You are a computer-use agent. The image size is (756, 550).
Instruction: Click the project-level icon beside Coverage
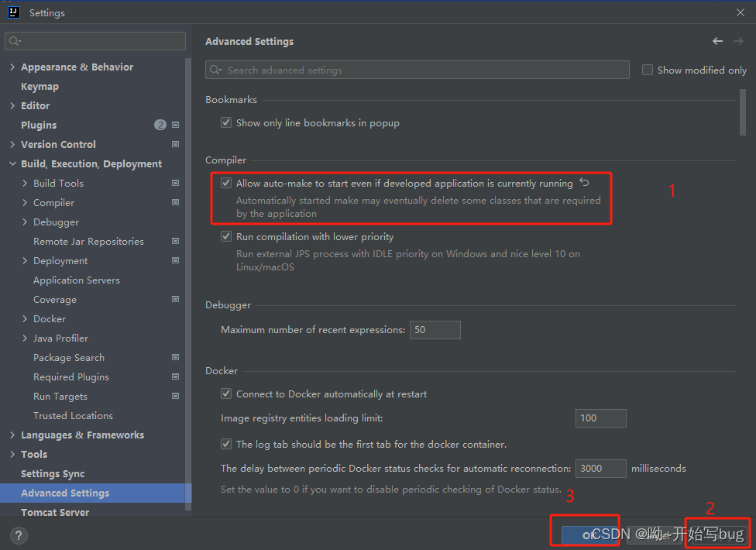point(176,299)
